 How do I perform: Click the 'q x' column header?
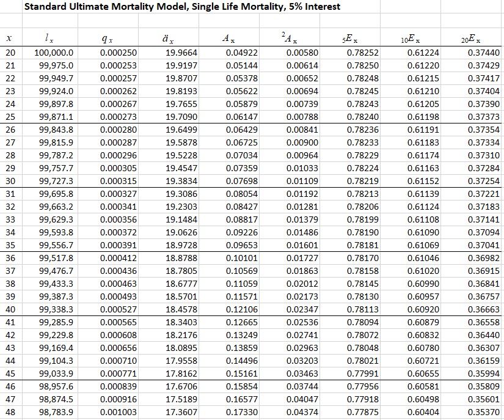coord(108,39)
